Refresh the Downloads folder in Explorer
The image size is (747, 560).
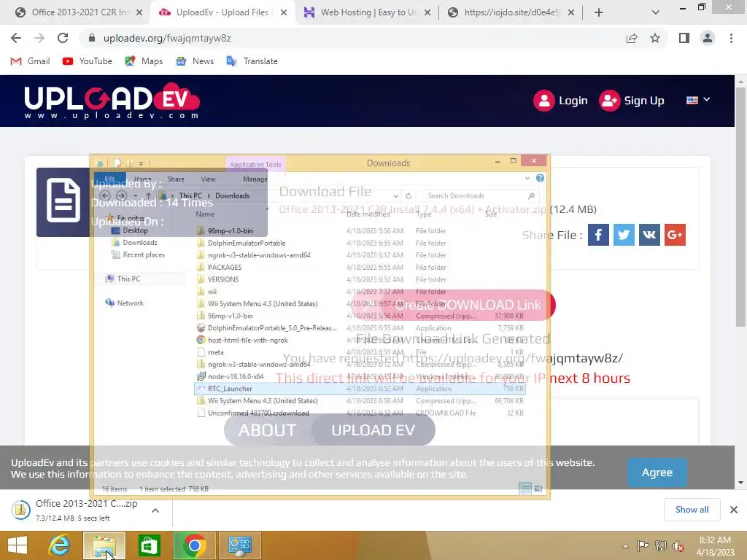[409, 195]
